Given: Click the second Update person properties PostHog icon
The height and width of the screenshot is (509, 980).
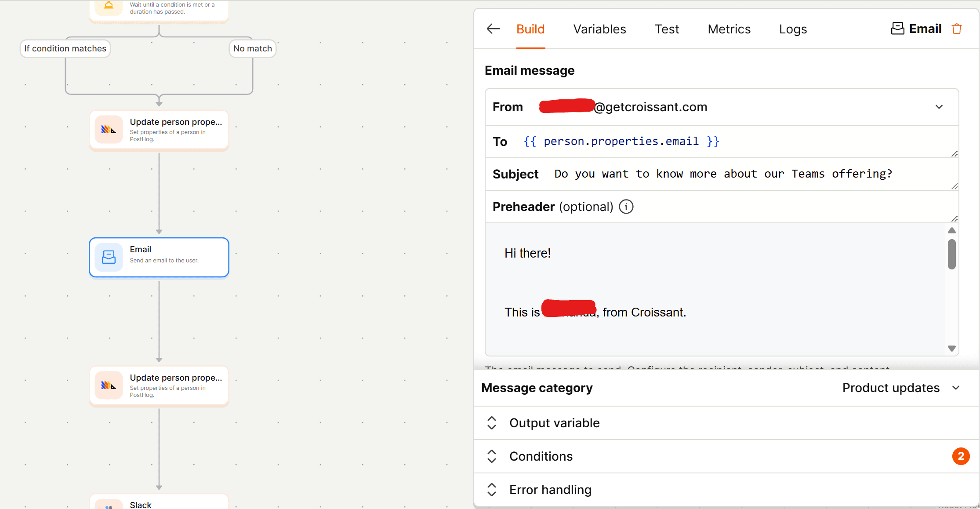Looking at the screenshot, I should click(x=109, y=385).
